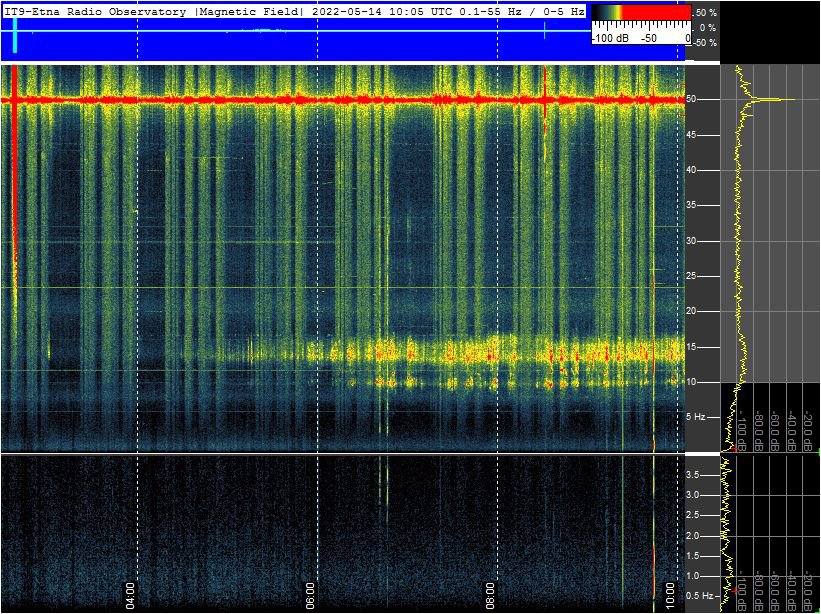
Task: Click the IT9-Etna Radio Observatory title text
Action: 95,12
